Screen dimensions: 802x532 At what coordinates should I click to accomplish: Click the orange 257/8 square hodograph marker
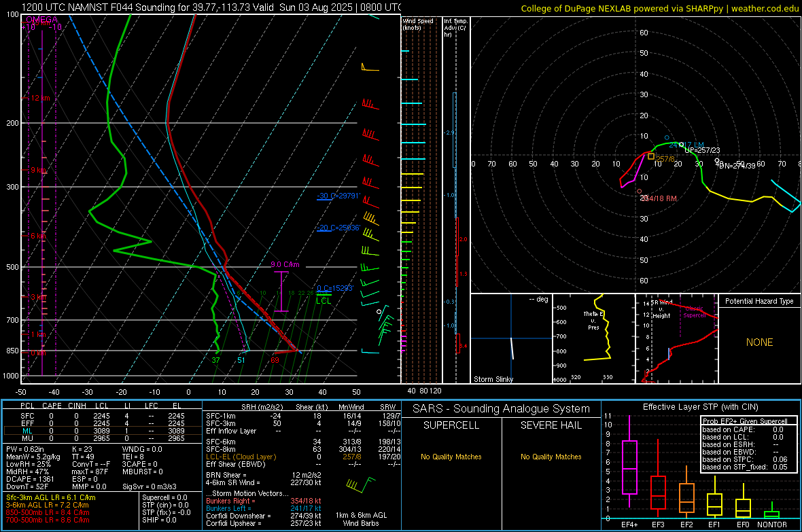651,156
